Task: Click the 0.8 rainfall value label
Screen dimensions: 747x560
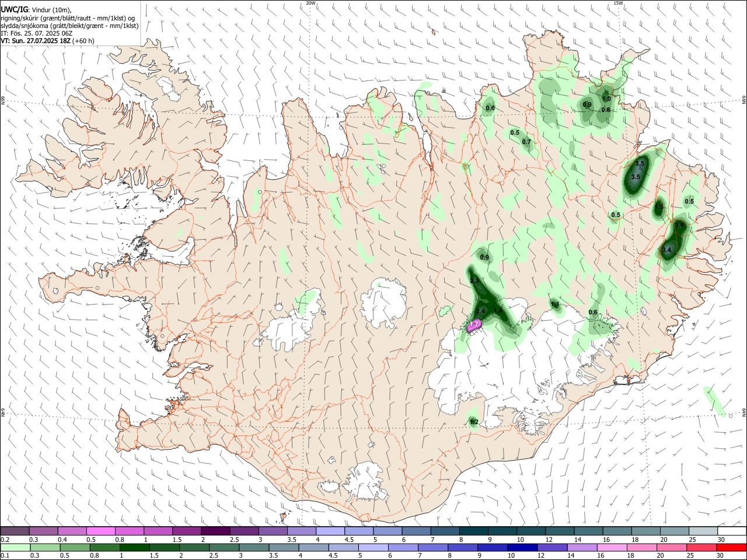Action: tap(606, 110)
